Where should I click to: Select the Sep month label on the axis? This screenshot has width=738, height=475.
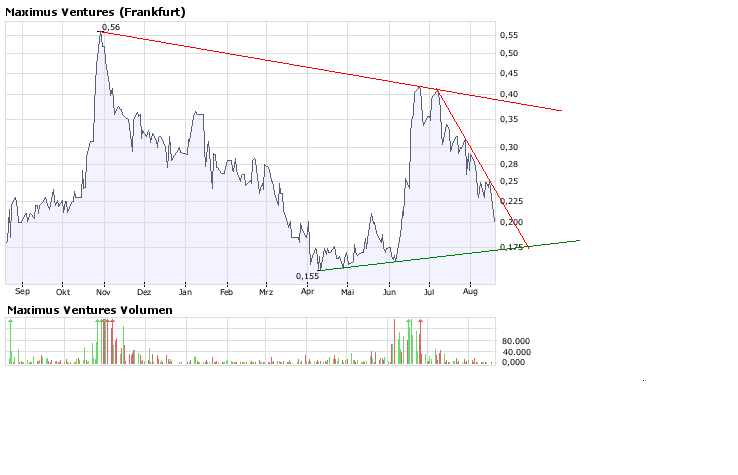[22, 291]
